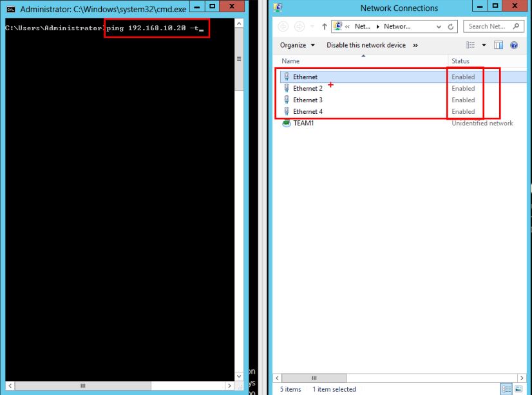
Task: Click the TEAM1 network team icon
Action: point(287,124)
